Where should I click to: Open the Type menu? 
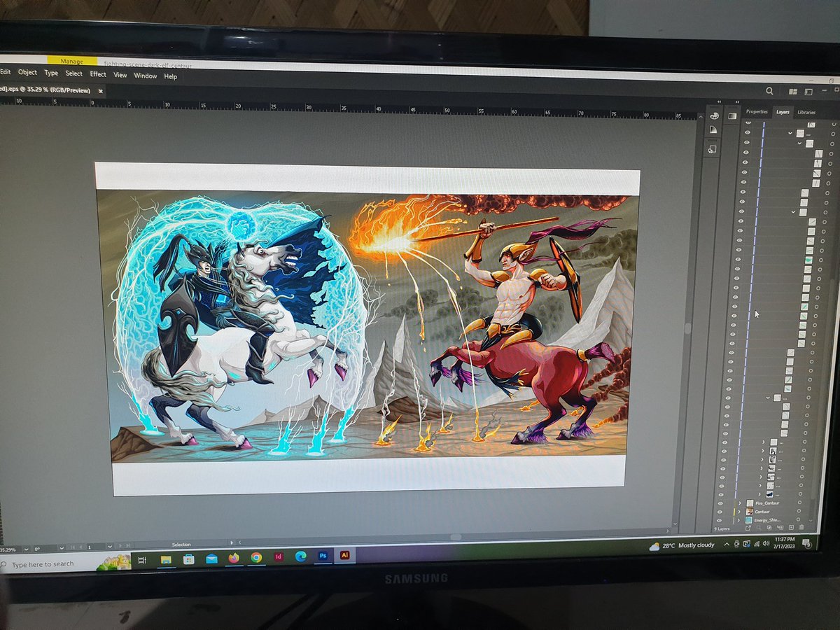(51, 73)
